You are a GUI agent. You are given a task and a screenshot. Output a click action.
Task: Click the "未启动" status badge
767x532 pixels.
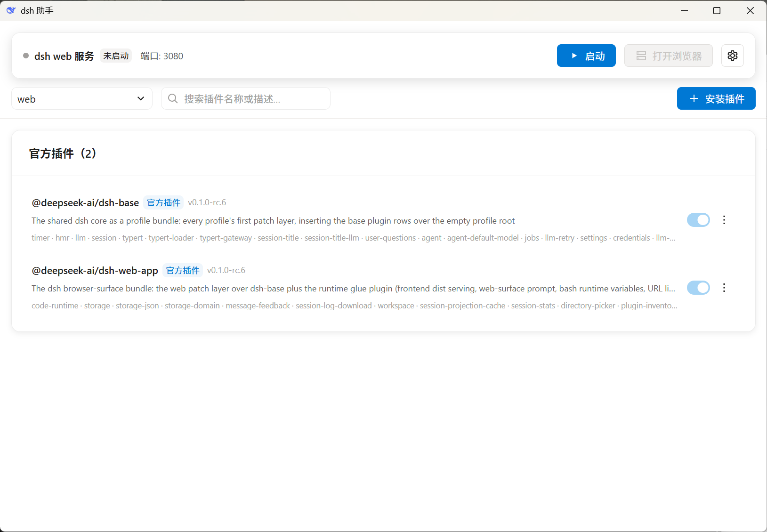coord(116,56)
